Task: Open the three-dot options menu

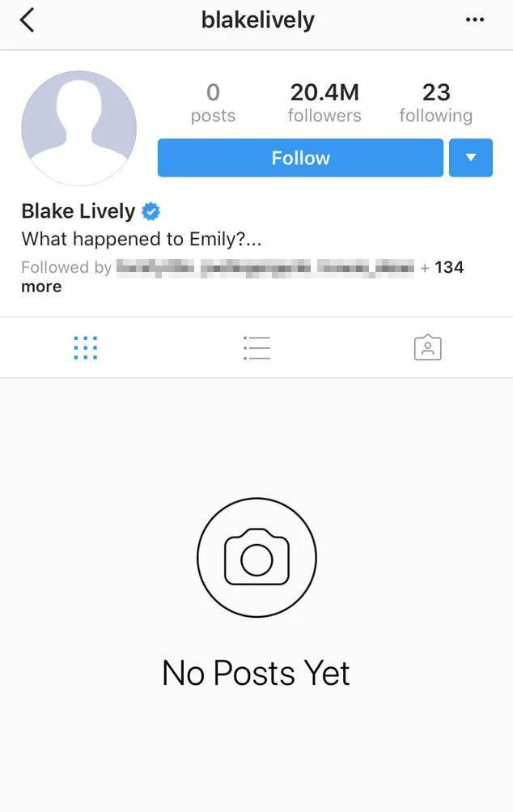Action: click(475, 19)
